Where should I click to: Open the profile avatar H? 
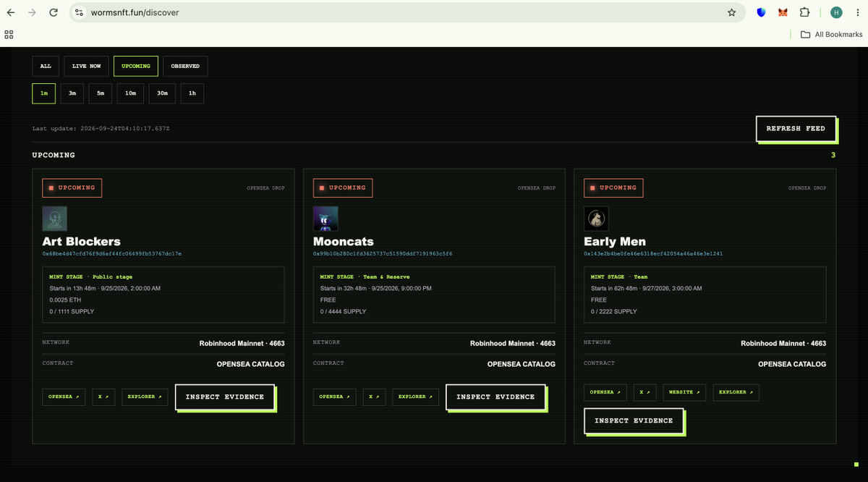click(836, 12)
